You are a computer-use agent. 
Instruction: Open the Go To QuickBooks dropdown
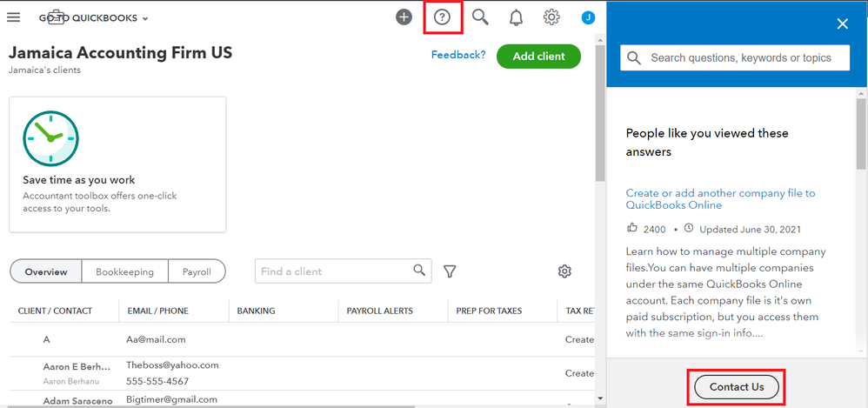click(x=94, y=17)
